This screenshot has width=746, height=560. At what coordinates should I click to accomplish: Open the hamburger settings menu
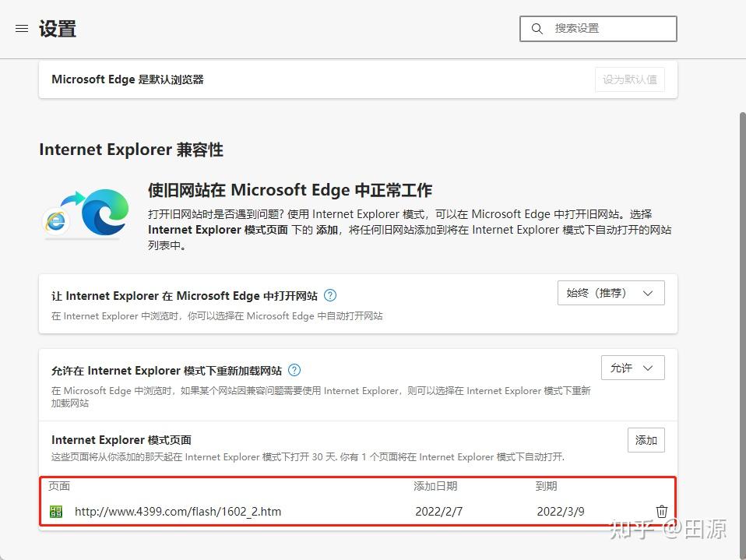(22, 29)
